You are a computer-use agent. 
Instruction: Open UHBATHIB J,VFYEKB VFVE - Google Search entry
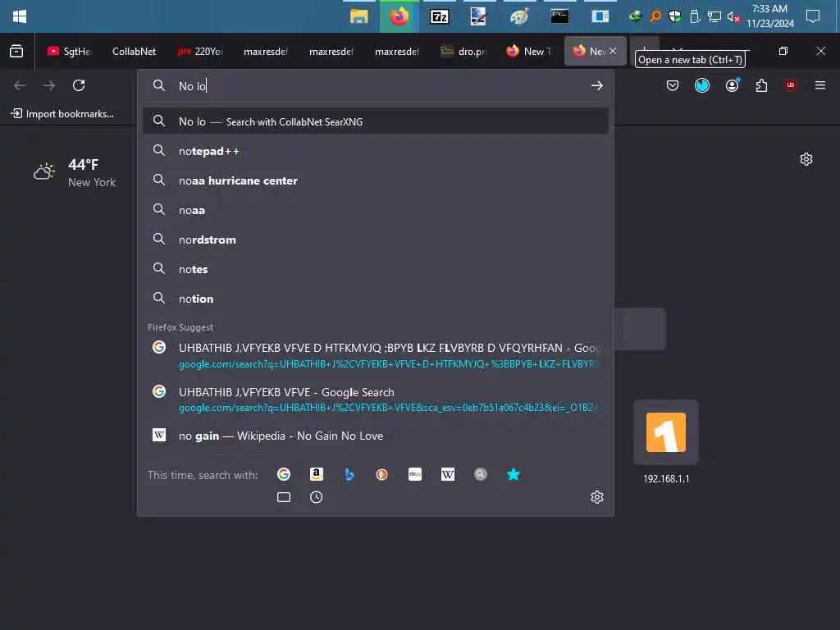point(376,399)
